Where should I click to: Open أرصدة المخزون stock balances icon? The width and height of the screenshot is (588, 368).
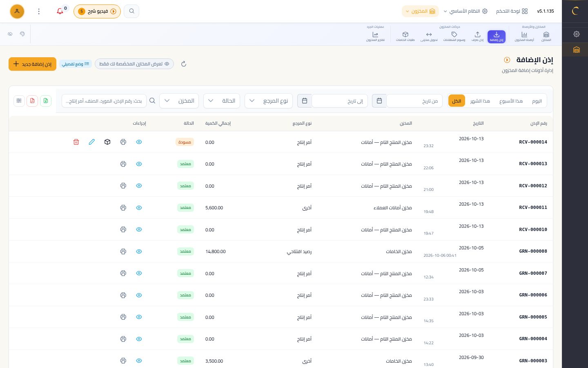click(x=524, y=36)
